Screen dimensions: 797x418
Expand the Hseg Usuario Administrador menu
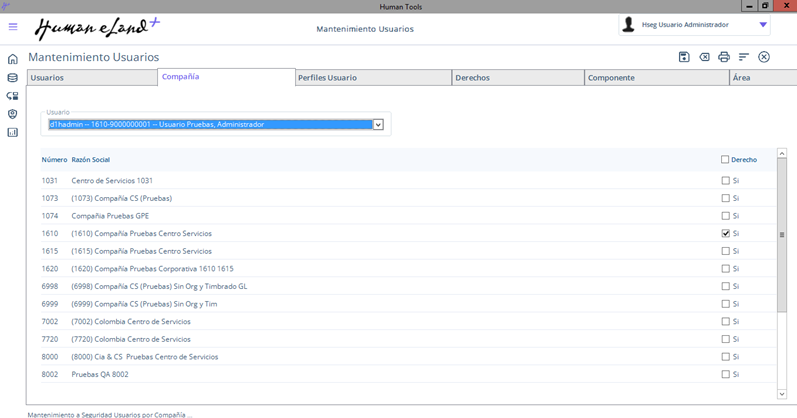coord(764,25)
